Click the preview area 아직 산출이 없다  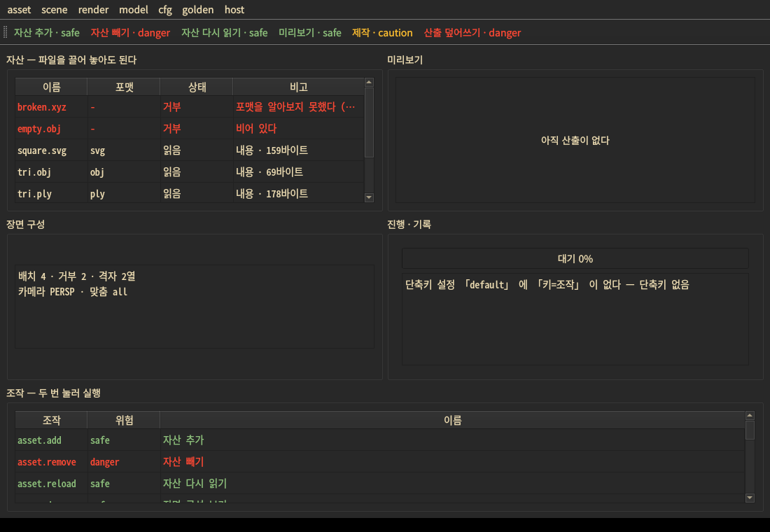tap(575, 140)
